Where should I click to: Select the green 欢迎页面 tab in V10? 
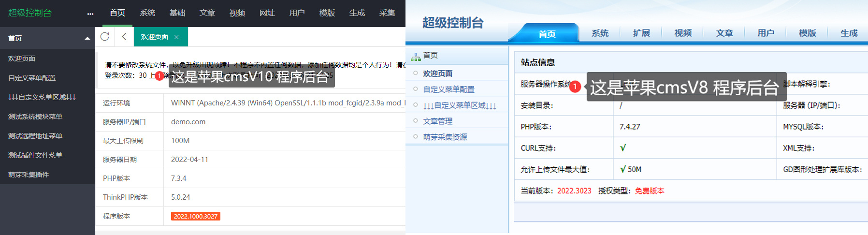point(155,37)
